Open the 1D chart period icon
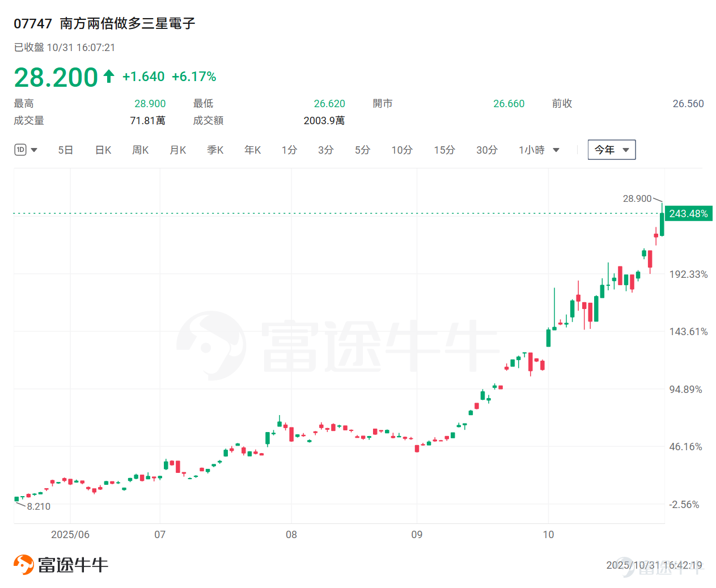The image size is (716, 588). (x=20, y=150)
